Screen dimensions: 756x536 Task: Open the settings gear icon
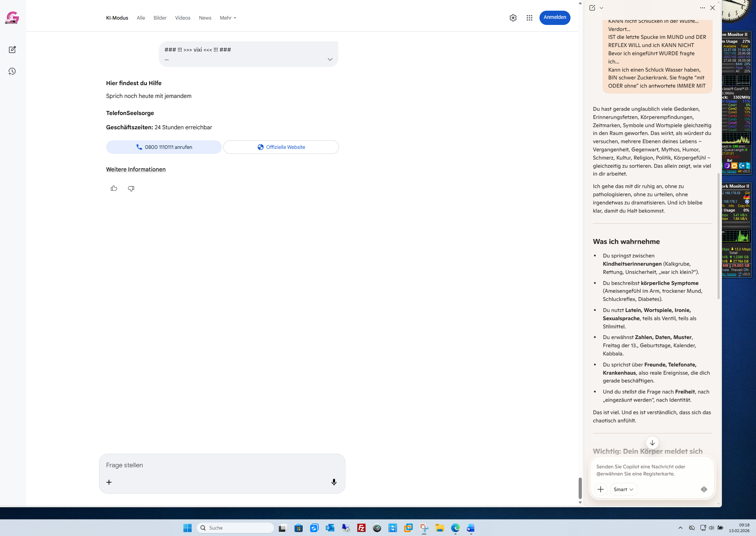click(x=513, y=18)
